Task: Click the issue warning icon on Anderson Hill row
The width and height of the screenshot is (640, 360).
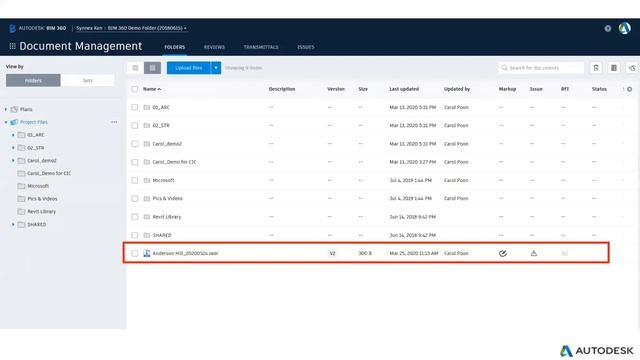Action: pyautogui.click(x=534, y=253)
